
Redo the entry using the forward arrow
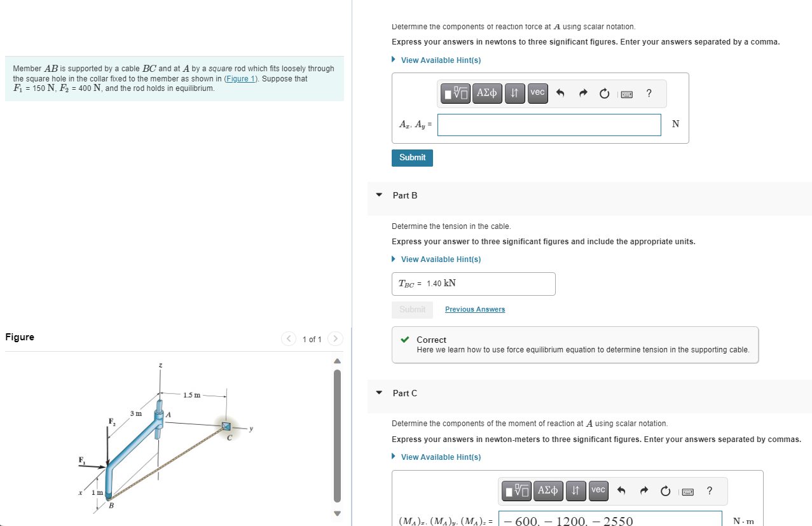click(582, 93)
